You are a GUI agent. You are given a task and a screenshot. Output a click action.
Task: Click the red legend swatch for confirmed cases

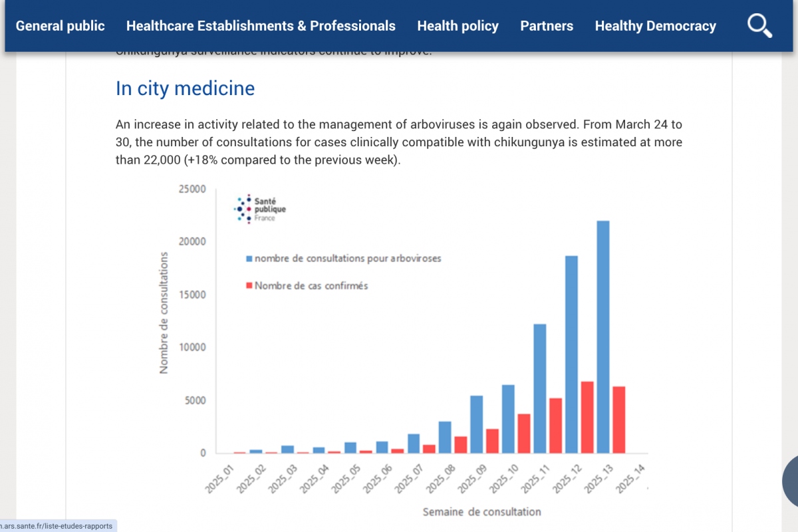249,285
